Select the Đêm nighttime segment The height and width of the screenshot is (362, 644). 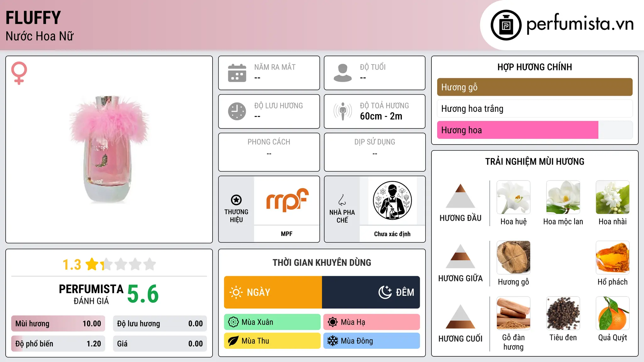[x=371, y=292]
